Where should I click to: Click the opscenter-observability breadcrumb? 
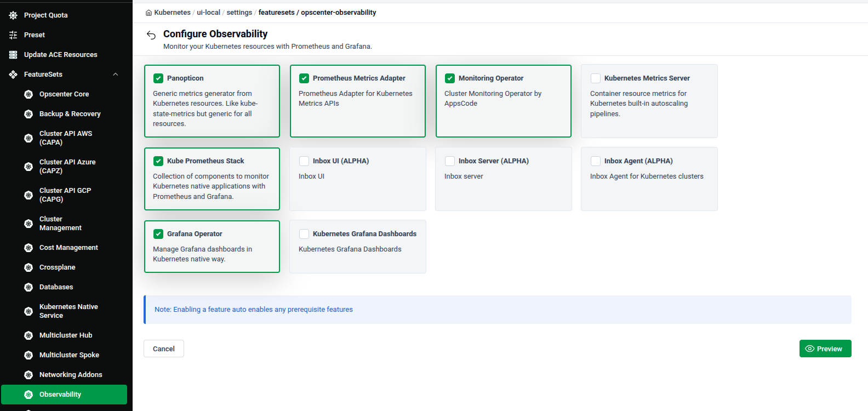point(339,13)
